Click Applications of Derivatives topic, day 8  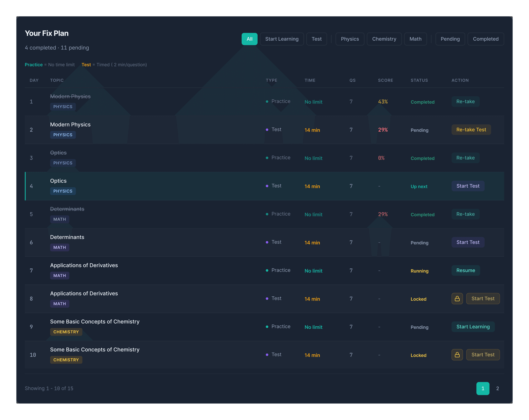(x=84, y=294)
